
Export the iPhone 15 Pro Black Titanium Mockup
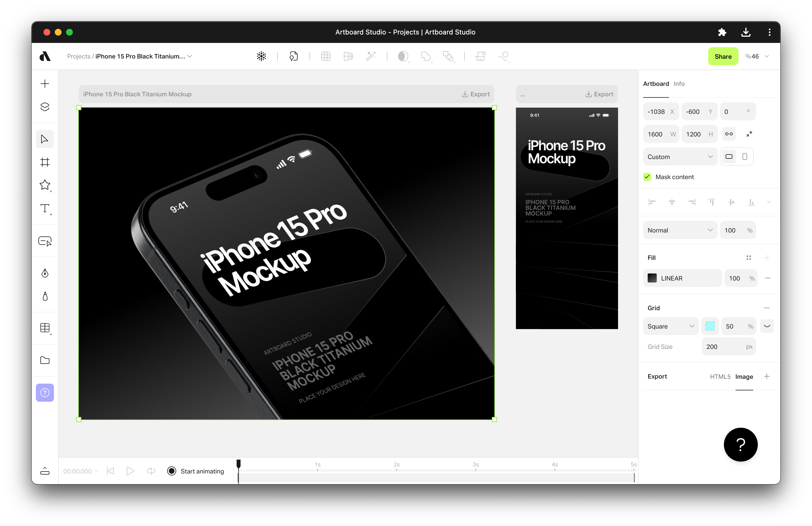click(x=476, y=94)
